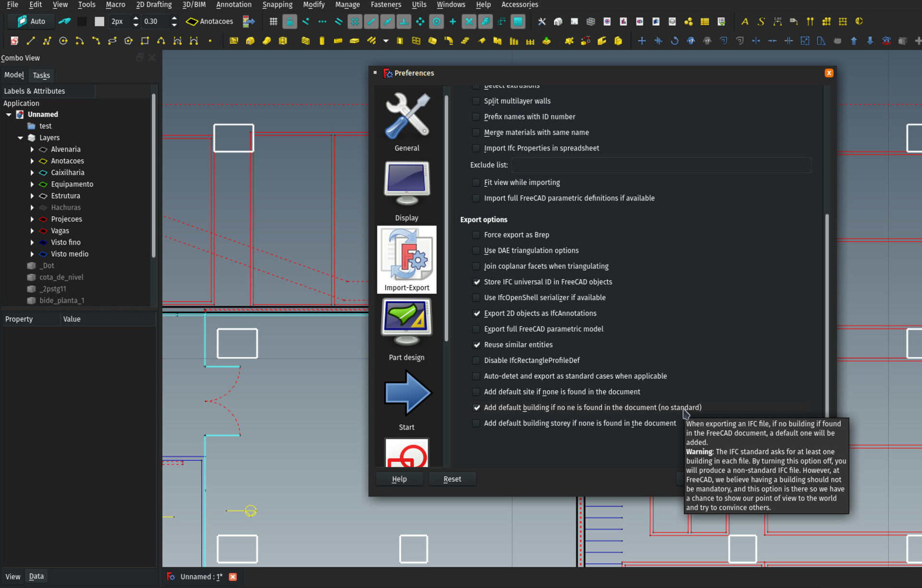
Task: Select the Rectangle drawing tool
Action: [x=145, y=41]
